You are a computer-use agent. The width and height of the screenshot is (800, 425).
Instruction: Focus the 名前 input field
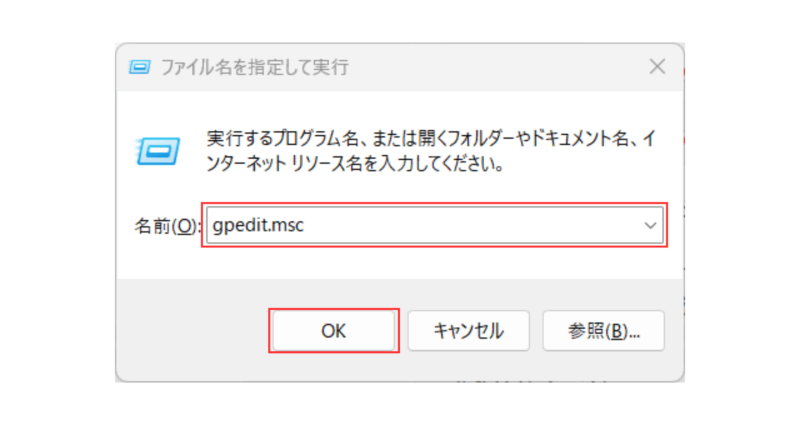[435, 225]
